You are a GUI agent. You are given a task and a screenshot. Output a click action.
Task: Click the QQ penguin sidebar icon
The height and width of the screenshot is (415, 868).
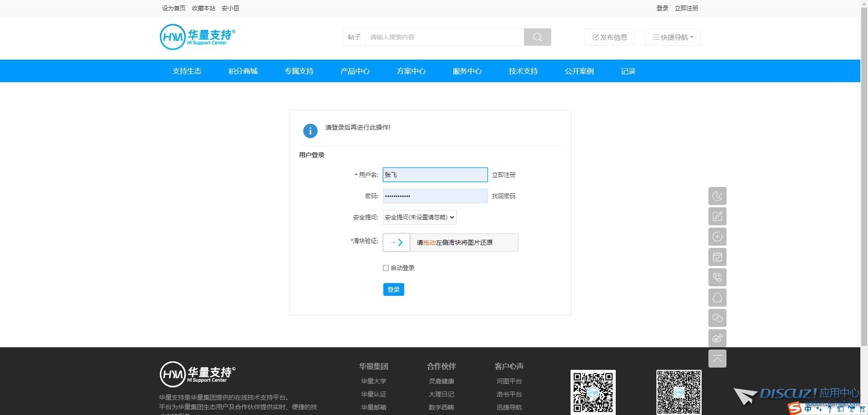coord(717,298)
